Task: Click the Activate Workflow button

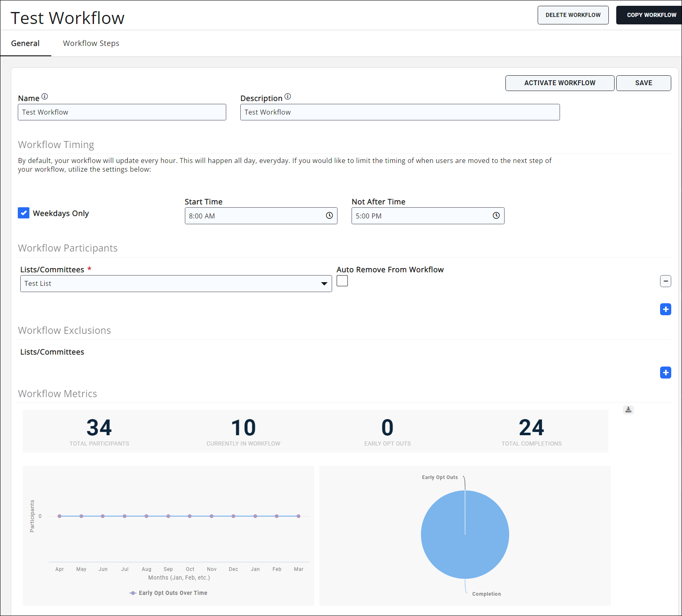Action: pos(559,83)
